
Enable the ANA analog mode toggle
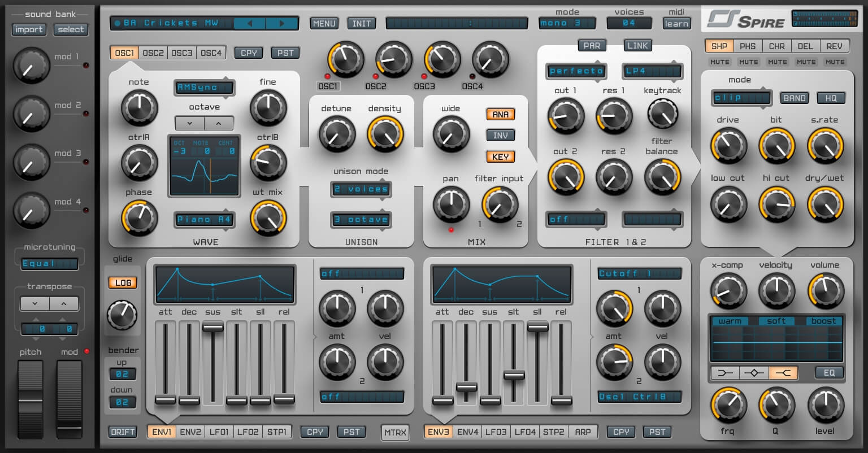point(500,114)
